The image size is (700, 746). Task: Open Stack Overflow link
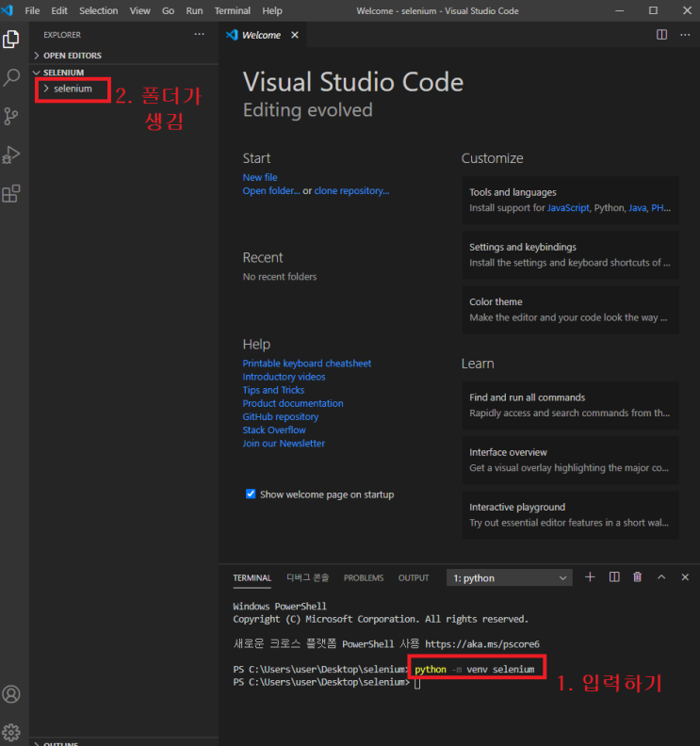click(x=274, y=430)
